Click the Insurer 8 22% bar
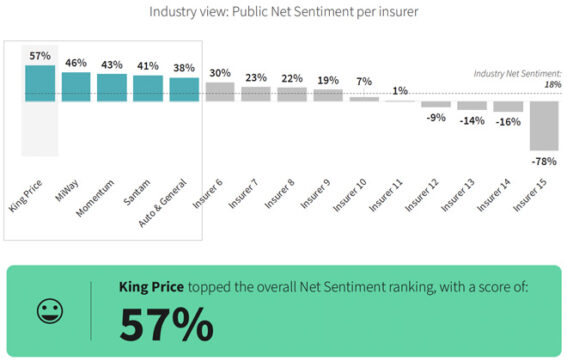This screenshot has width=567, height=361. point(292,94)
